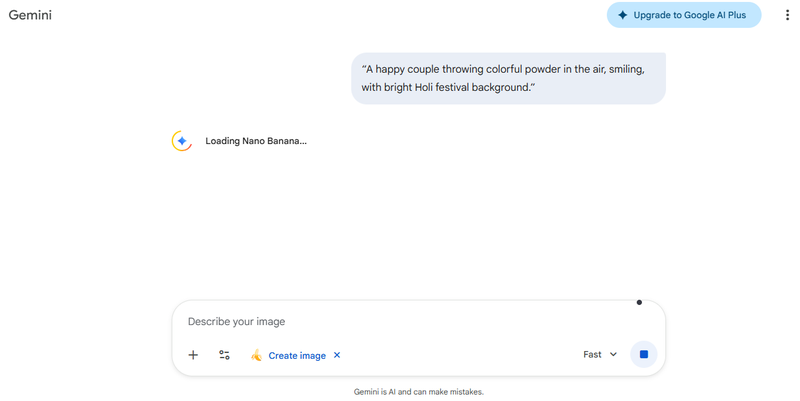Click the Loading Nano Banana status text
The height and width of the screenshot is (401, 800).
[256, 141]
